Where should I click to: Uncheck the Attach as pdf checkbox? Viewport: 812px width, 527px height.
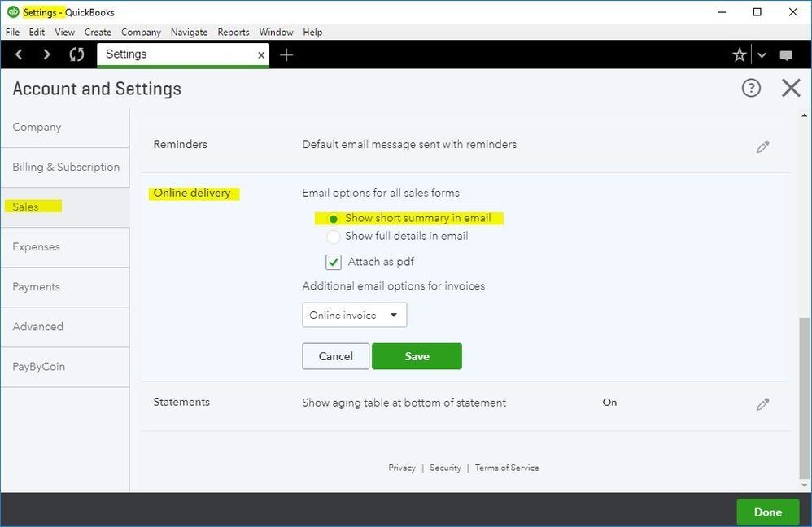334,263
